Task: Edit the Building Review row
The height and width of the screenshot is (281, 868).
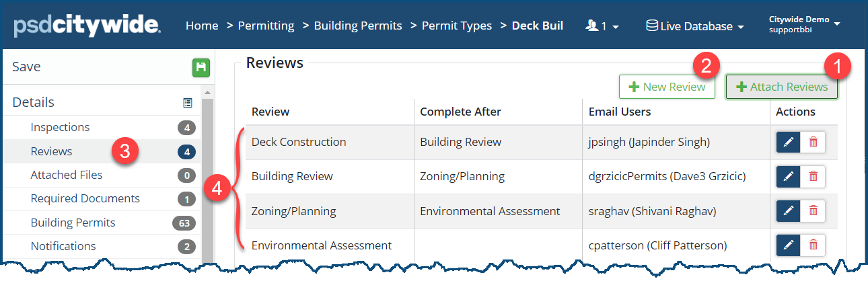Action: [x=789, y=176]
